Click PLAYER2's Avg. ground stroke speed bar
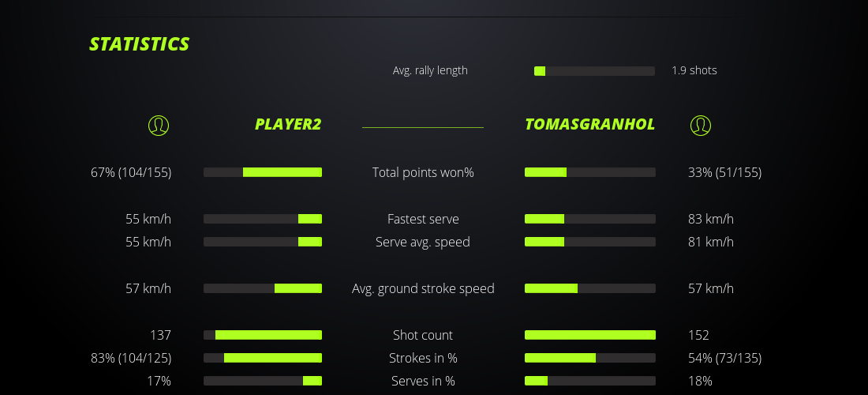Screen dimensions: 868x395 [263, 288]
